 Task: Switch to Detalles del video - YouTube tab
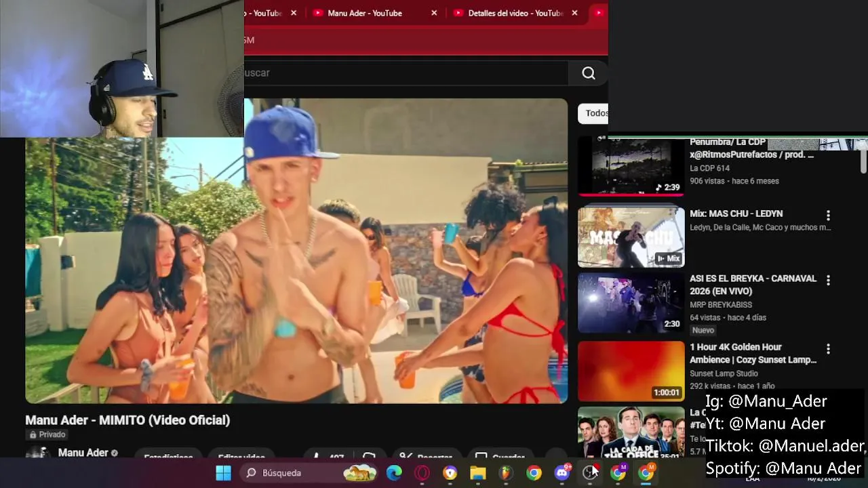(515, 13)
